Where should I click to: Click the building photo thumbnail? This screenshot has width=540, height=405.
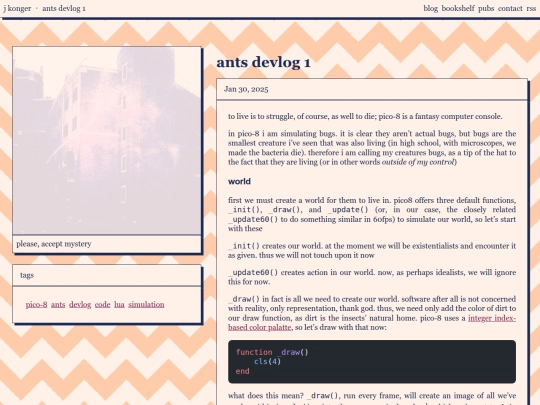[x=107, y=141]
